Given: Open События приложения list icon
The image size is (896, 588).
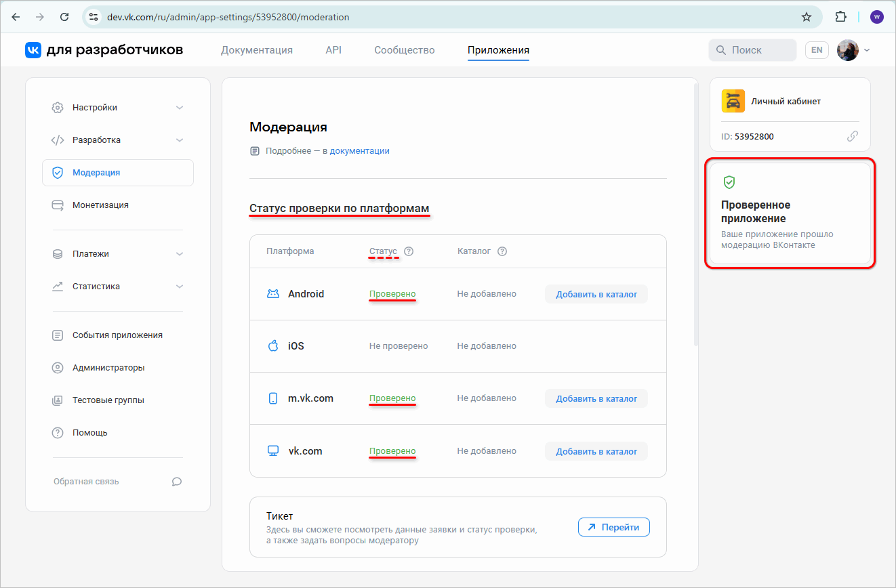Looking at the screenshot, I should point(58,335).
